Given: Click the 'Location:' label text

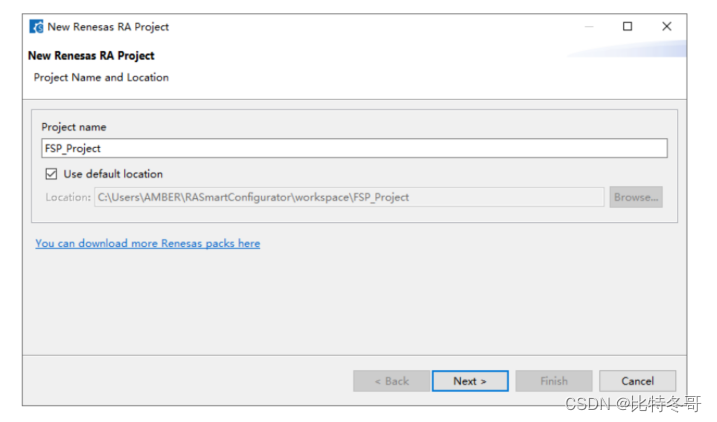Looking at the screenshot, I should point(68,197).
